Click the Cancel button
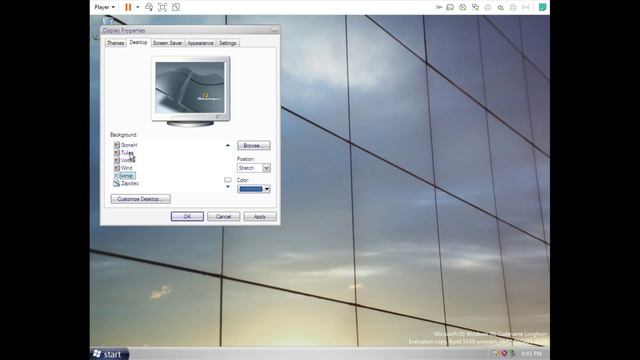 tap(223, 216)
